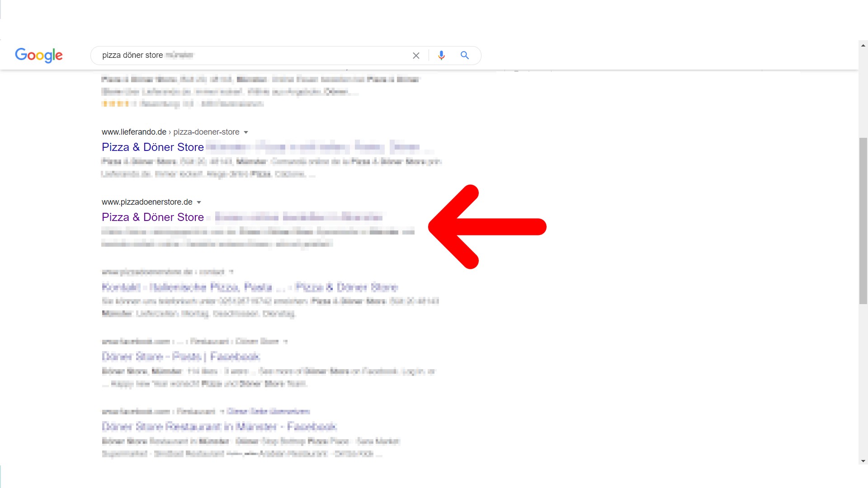Viewport: 868px width, 488px height.
Task: Expand the dropdown arrow next to www.pizzadoenerstore.de
Action: tap(199, 202)
